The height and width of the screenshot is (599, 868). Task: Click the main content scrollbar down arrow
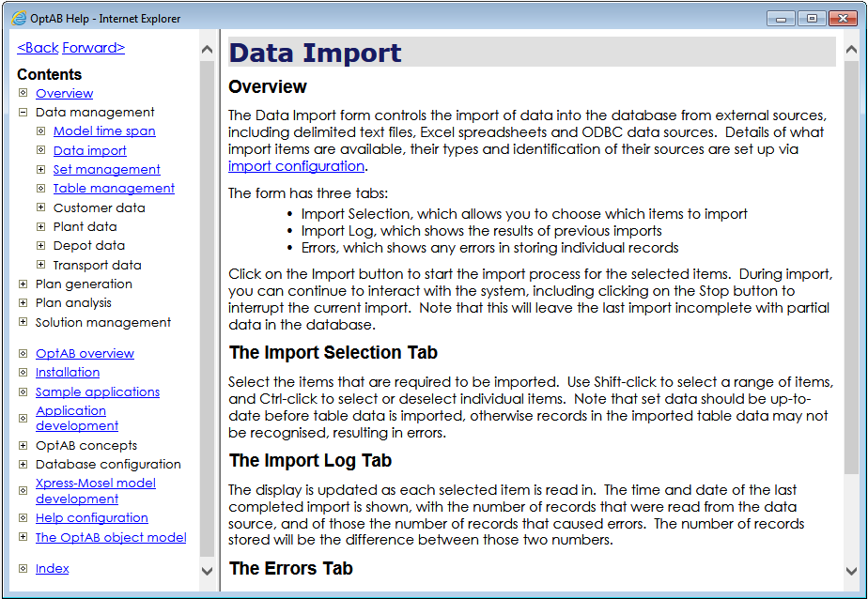851,570
